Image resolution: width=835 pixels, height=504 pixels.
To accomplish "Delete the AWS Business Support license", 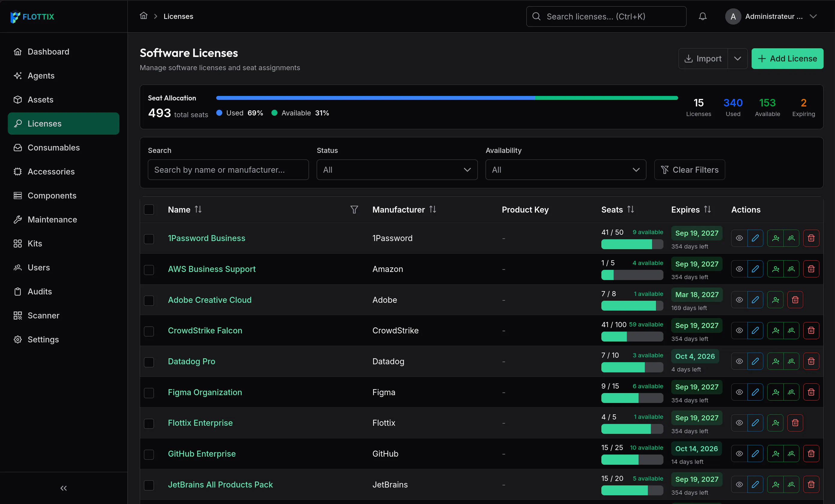I will 811,269.
